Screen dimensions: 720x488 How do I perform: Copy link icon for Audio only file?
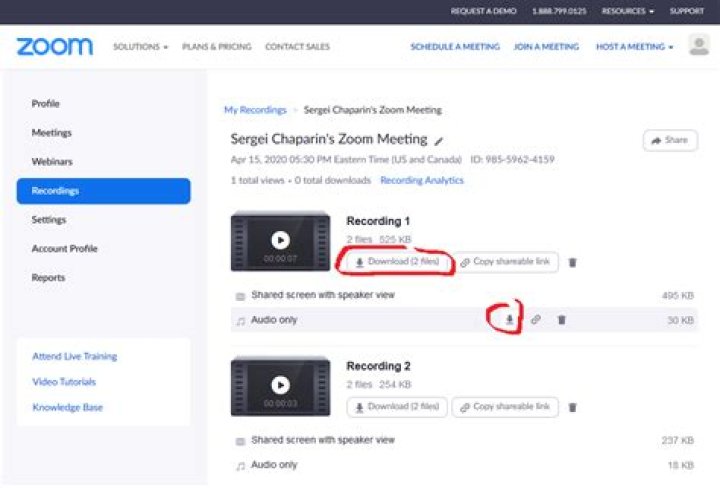[x=536, y=320]
